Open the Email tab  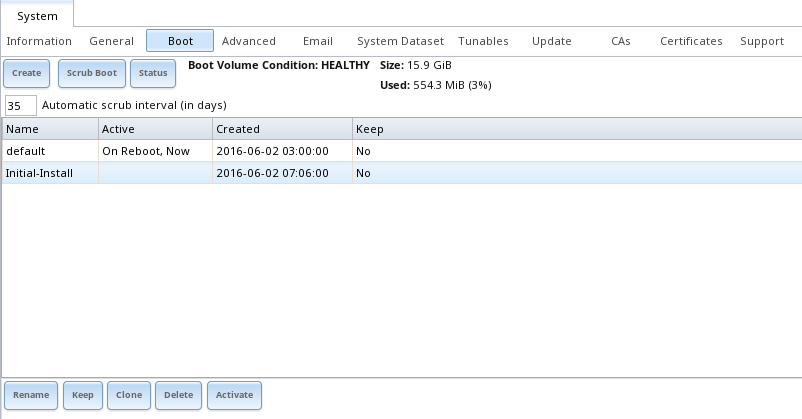pos(318,41)
